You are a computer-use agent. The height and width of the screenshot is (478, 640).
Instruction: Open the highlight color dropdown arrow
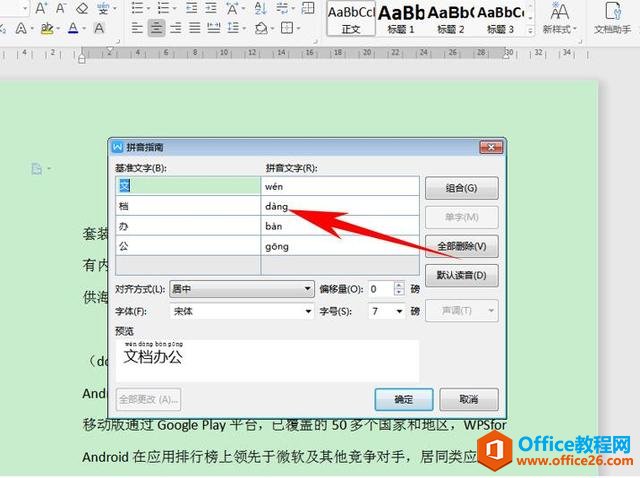58,29
